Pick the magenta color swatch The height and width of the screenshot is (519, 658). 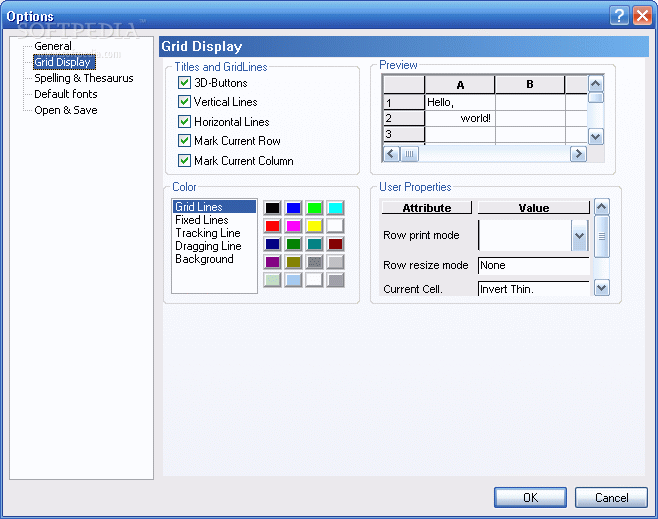293,226
